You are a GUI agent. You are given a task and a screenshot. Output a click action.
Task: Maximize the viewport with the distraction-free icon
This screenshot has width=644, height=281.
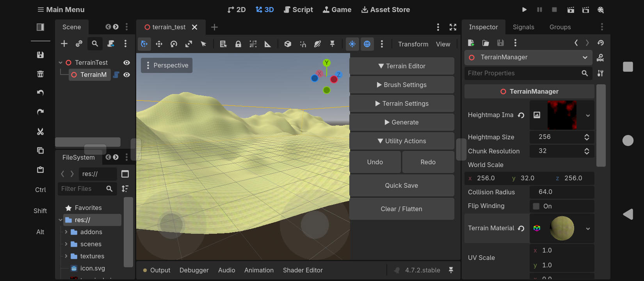[x=453, y=27]
